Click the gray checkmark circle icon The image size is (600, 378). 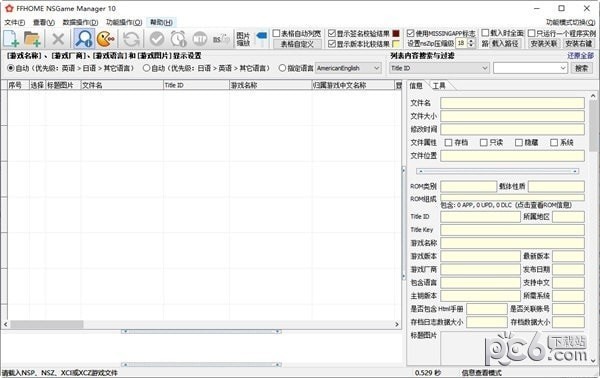click(x=157, y=39)
